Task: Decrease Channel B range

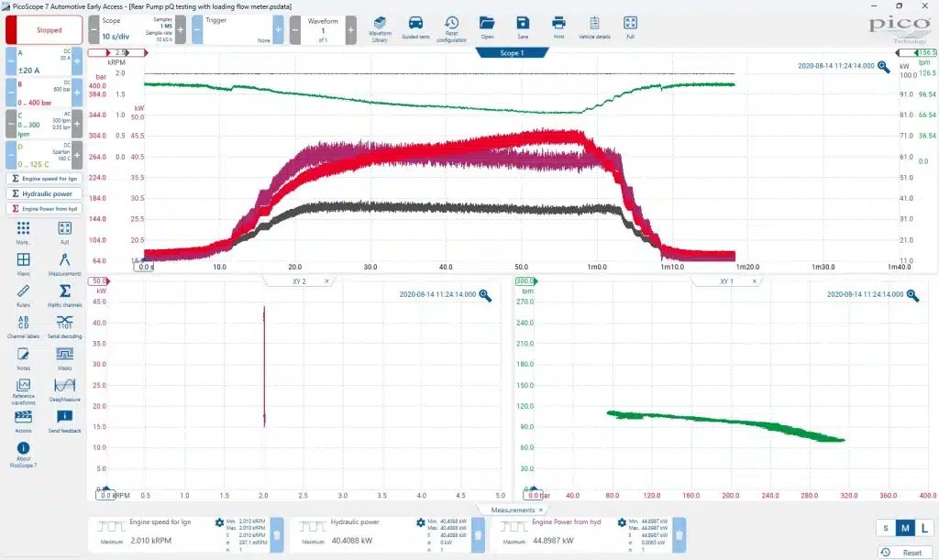Action: click(11, 93)
